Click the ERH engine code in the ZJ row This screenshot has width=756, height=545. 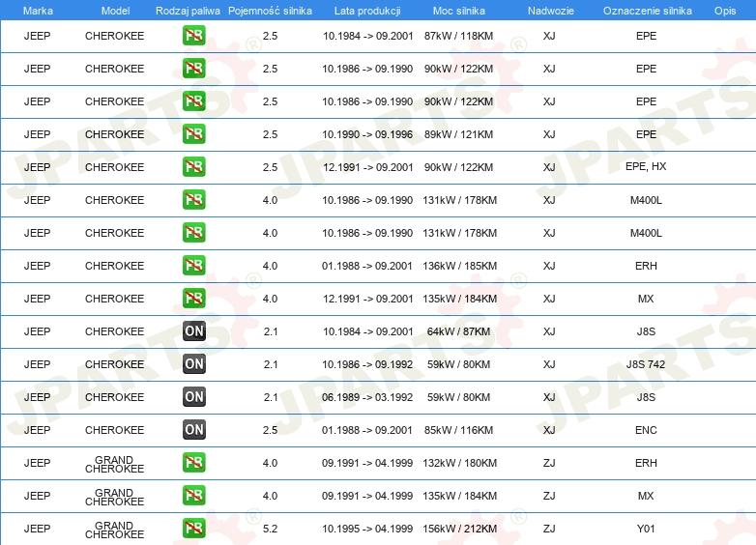click(646, 463)
